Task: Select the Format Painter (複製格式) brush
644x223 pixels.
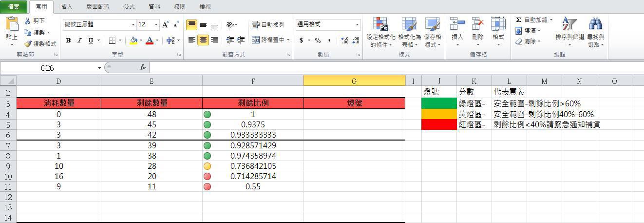Action: click(41, 43)
